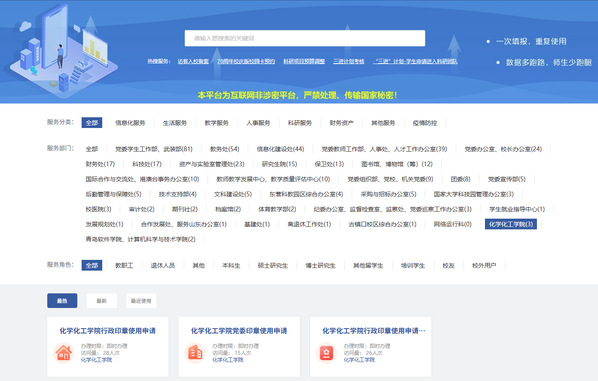Open the 三进计划考核 hot link
The width and height of the screenshot is (598, 381).
tap(349, 61)
